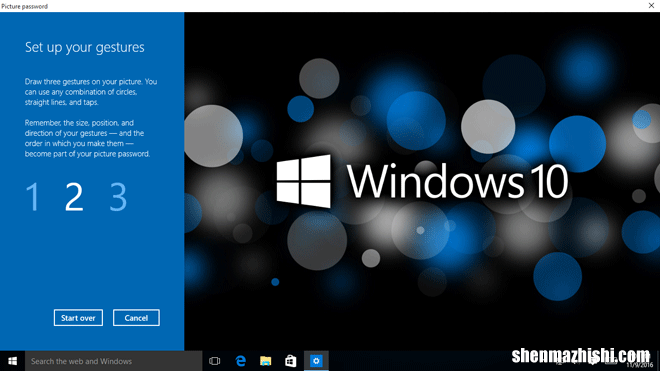Screen dimensions: 660x371
Task: Focus the Search the web and Windows box
Action: click(114, 361)
